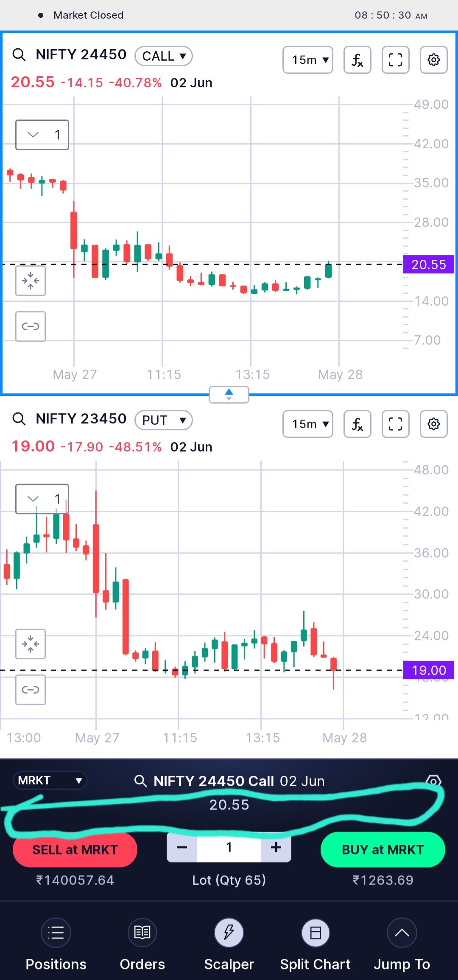The image size is (458, 980).
Task: Toggle CALL option type on upper chart
Action: [164, 56]
